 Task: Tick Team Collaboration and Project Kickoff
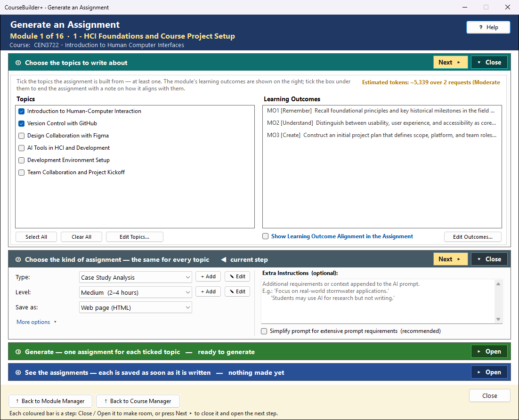(22, 172)
